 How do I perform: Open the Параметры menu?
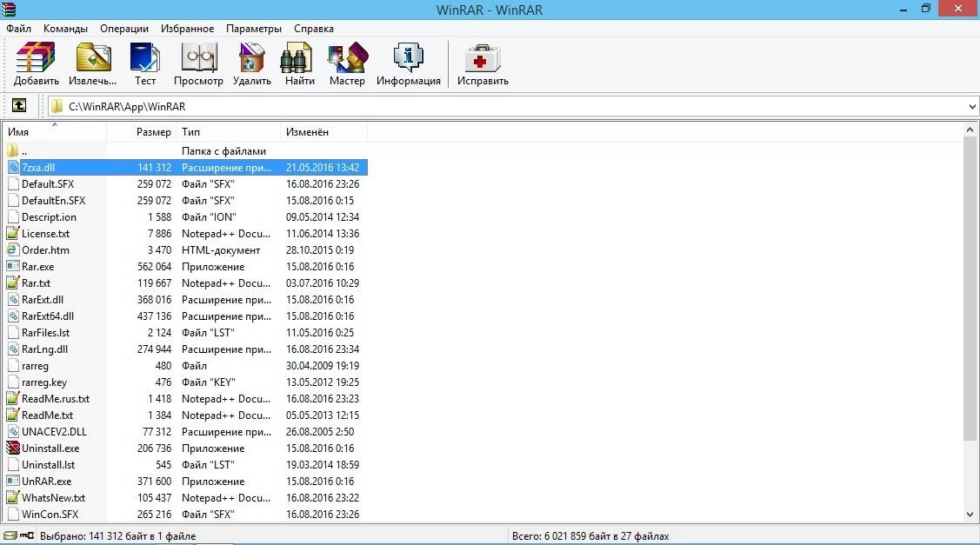pyautogui.click(x=254, y=28)
